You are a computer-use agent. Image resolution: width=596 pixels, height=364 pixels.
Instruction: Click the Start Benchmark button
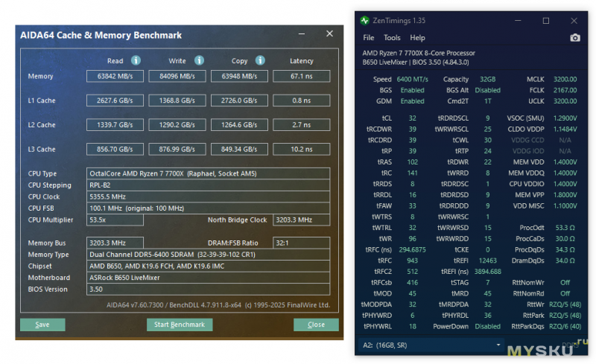point(179,325)
